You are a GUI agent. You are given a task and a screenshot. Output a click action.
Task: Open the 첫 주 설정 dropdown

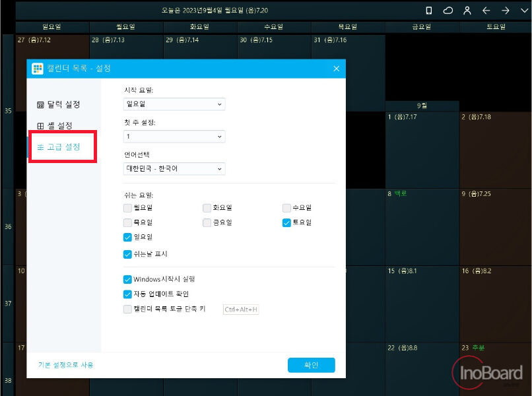tap(174, 137)
